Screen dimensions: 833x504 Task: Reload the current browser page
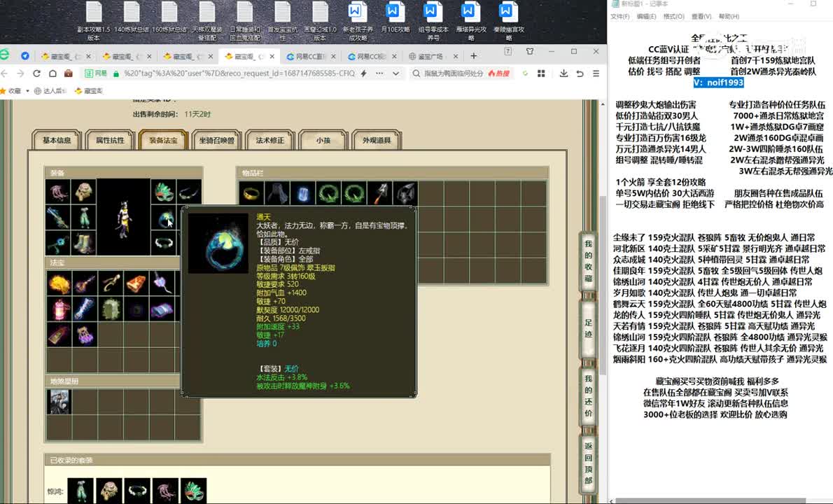(36, 73)
